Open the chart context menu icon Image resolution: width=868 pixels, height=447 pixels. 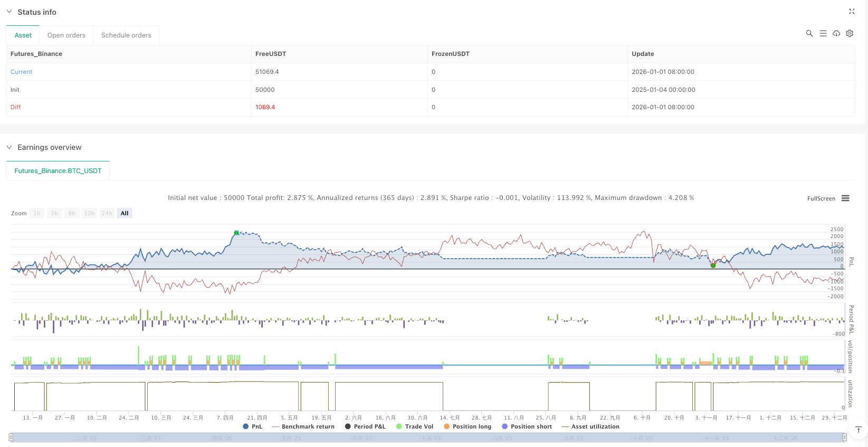coord(845,198)
